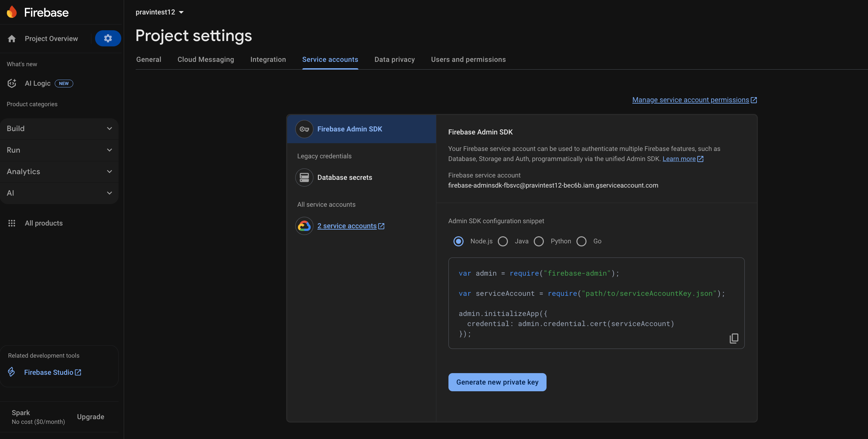
Task: Click the Google Cloud logo icon
Action: [x=304, y=226]
